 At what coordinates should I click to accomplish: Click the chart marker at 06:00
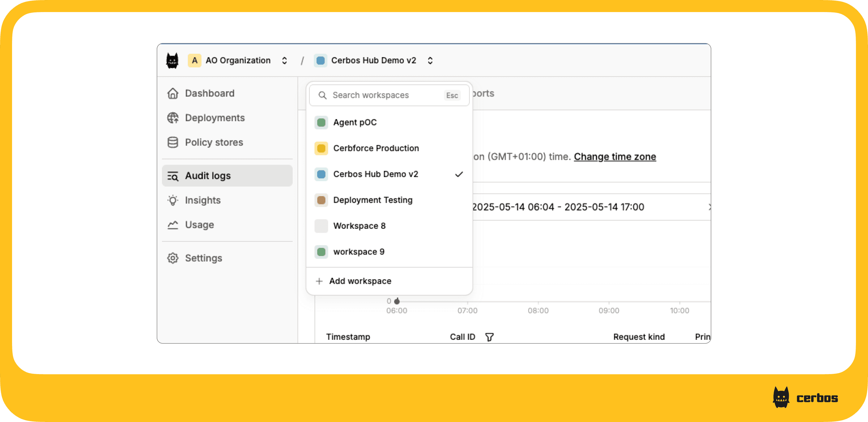point(397,301)
